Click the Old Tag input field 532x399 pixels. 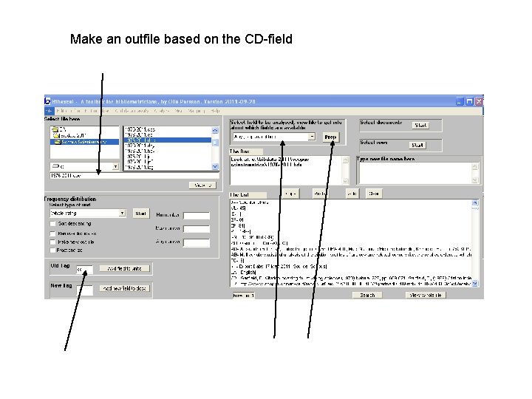(84, 270)
